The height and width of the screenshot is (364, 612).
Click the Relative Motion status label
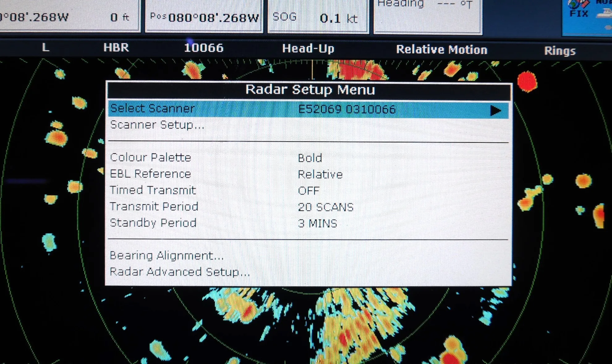(x=442, y=50)
